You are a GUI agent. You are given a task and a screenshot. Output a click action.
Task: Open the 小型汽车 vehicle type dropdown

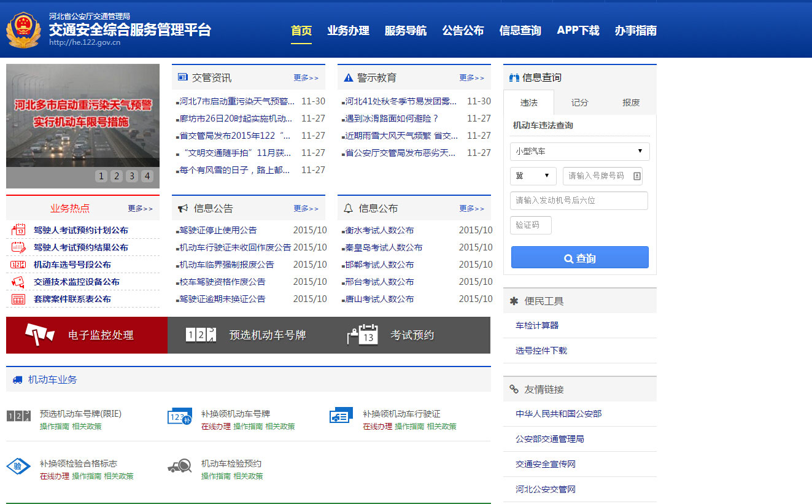point(579,152)
